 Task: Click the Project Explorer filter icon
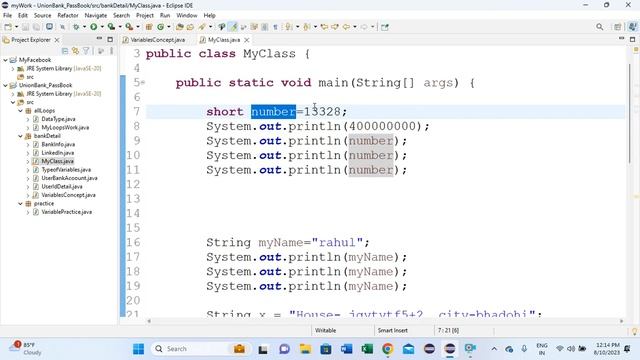86,51
